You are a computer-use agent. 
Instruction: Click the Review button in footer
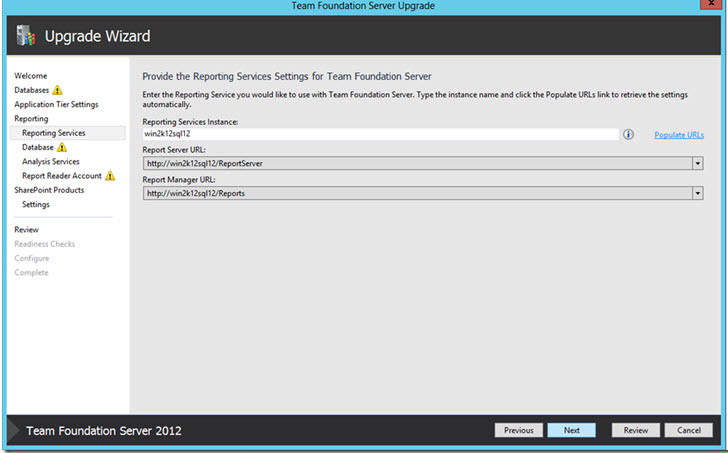636,430
